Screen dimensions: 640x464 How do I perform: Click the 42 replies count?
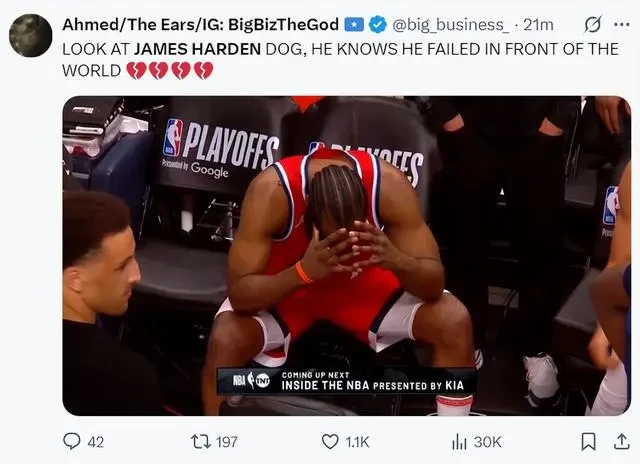tap(96, 442)
